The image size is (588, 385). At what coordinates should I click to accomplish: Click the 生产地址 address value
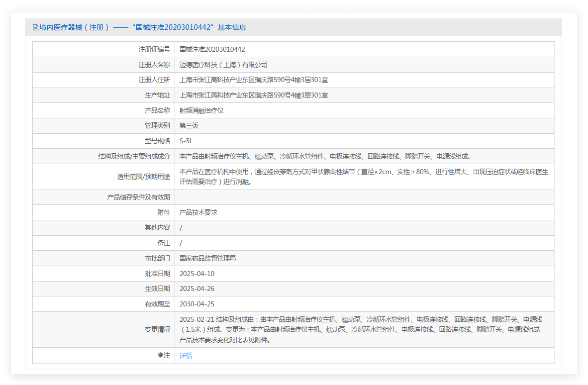point(254,95)
